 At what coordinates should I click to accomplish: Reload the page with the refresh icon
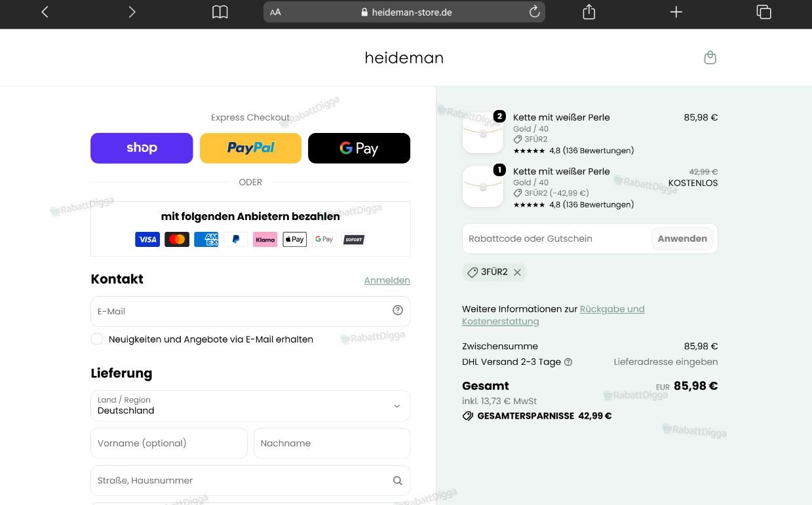click(x=534, y=12)
